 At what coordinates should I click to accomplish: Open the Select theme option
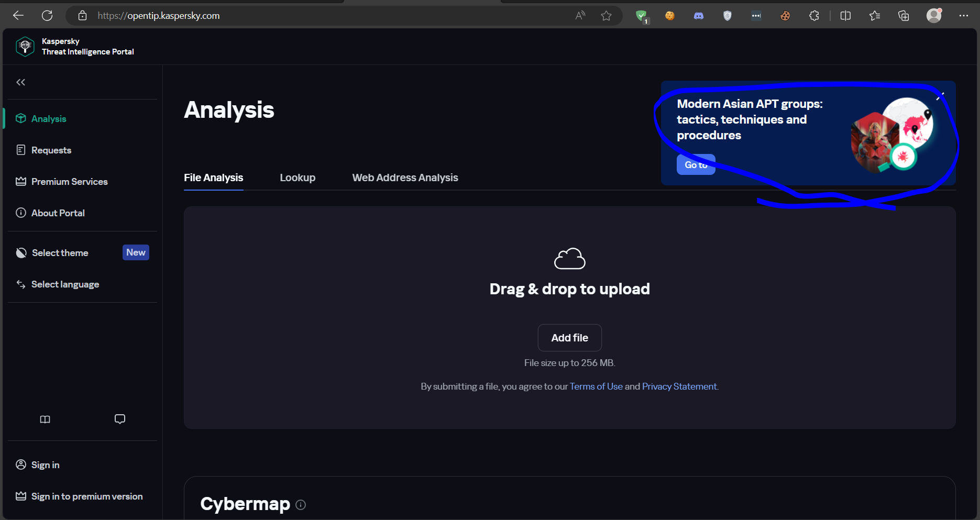point(60,252)
